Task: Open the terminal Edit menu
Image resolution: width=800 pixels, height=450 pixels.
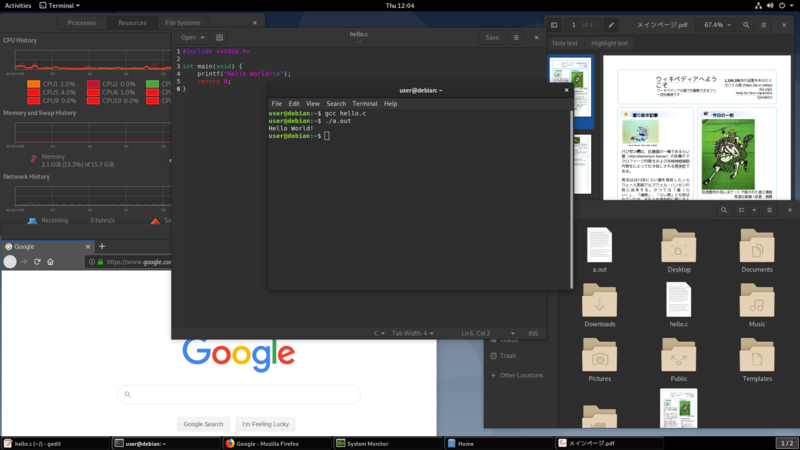Action: (294, 104)
